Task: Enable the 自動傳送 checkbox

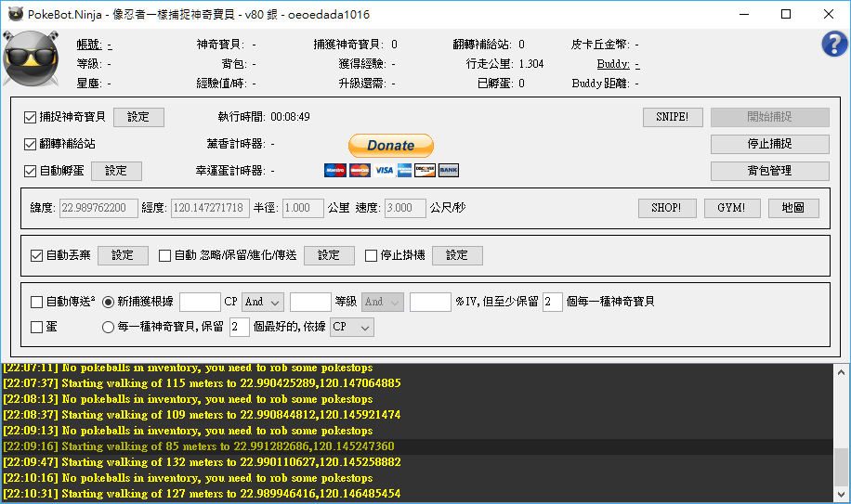Action: coord(37,302)
